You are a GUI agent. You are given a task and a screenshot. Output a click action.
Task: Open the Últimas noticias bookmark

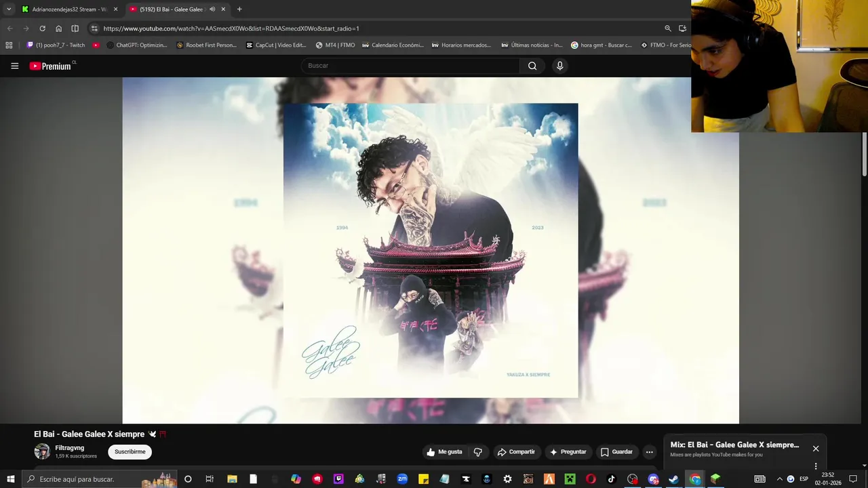coord(532,45)
